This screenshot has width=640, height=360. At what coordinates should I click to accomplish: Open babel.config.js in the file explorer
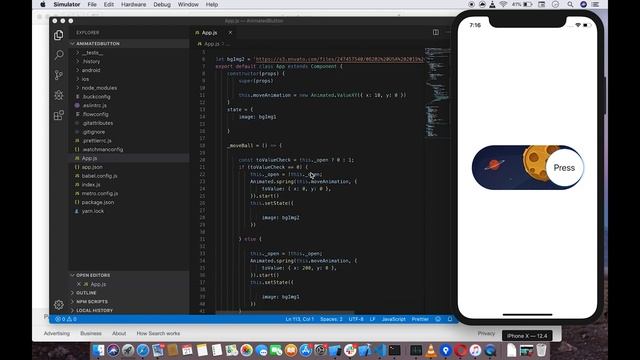(129, 176)
